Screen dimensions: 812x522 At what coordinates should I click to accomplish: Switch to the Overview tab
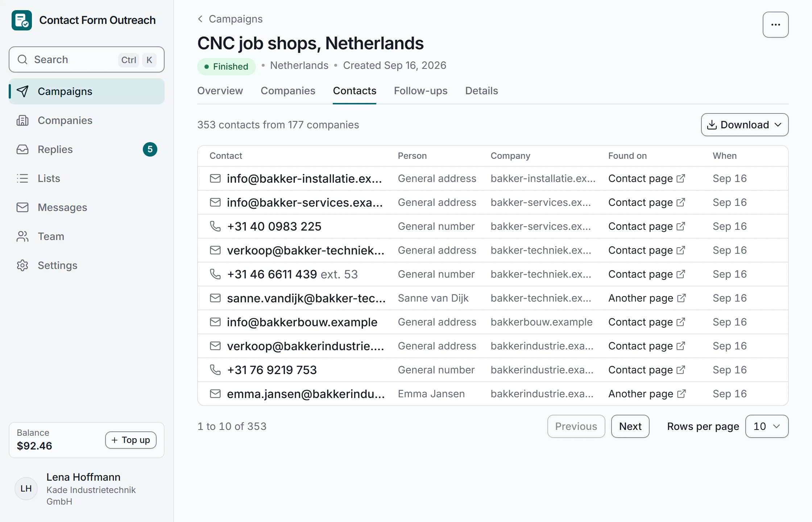[220, 91]
